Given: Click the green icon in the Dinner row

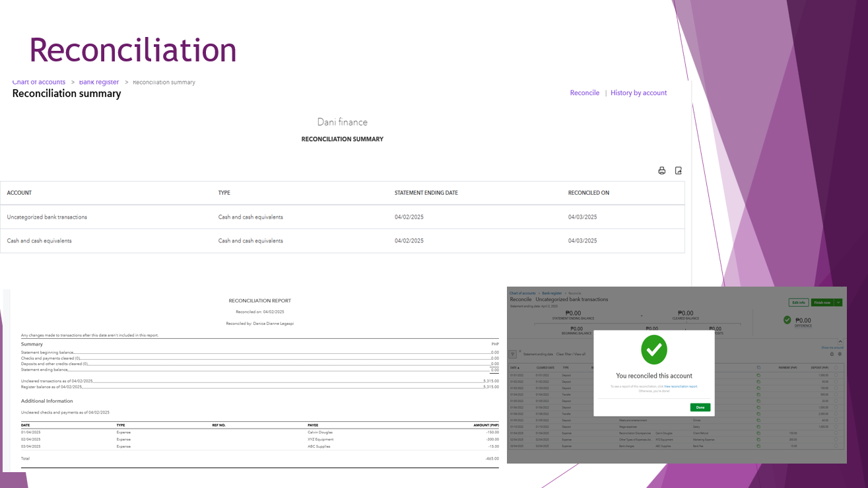Looking at the screenshot, I should [758, 420].
